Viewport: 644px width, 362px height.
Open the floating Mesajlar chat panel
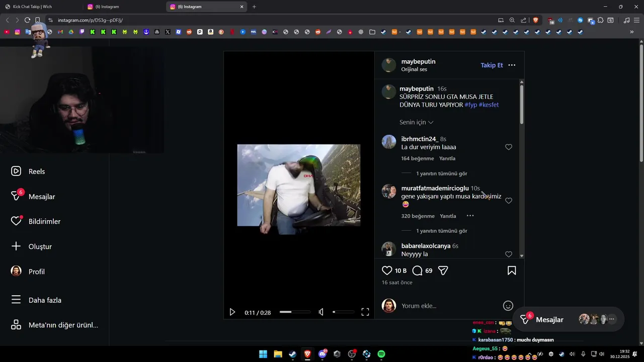pyautogui.click(x=569, y=319)
